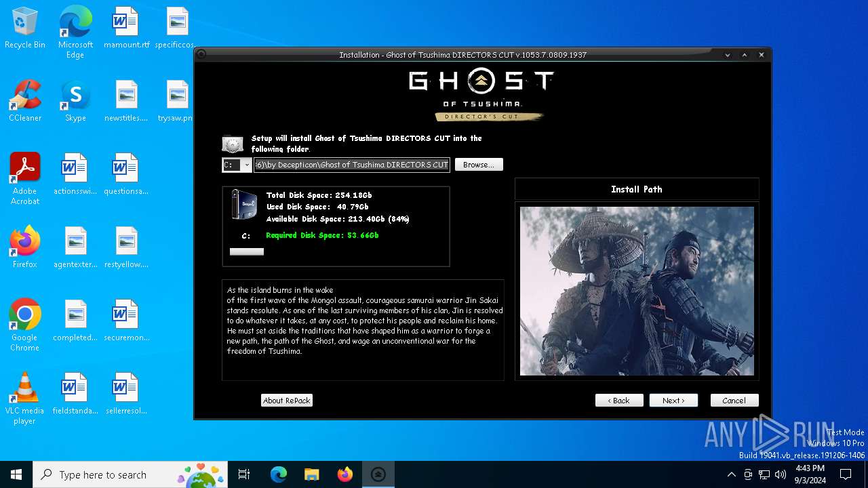Launch VLC media player shortcut
This screenshot has width=868, height=488.
pyautogui.click(x=25, y=399)
